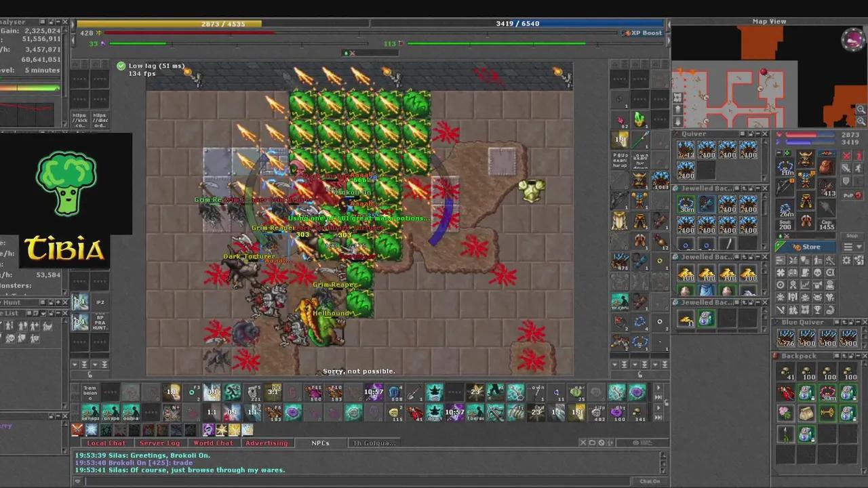
Task: Click the Stop button
Action: tap(852, 236)
